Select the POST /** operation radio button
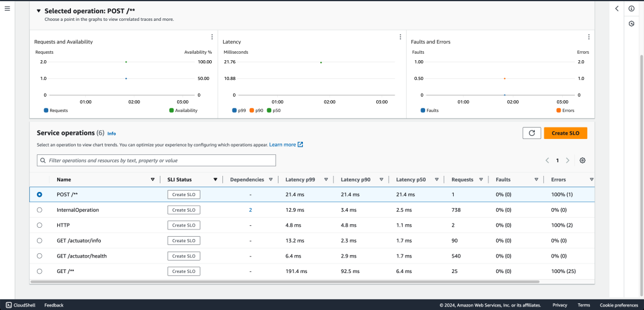 [x=39, y=194]
